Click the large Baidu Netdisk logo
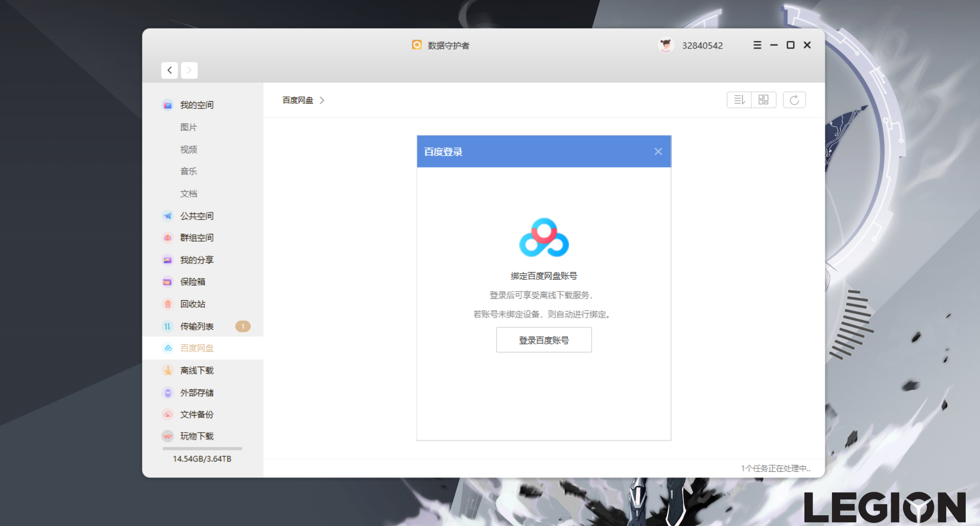This screenshot has height=526, width=980. point(544,238)
